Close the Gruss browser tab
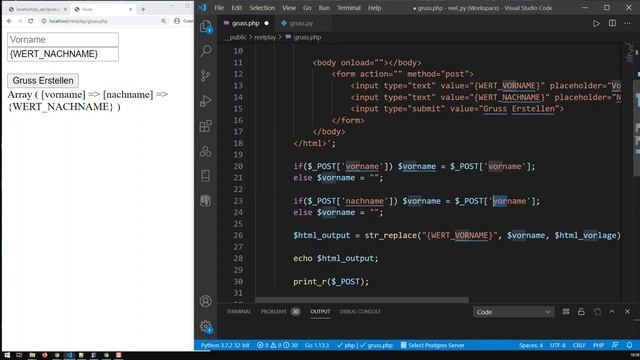The image size is (640, 360). (131, 9)
